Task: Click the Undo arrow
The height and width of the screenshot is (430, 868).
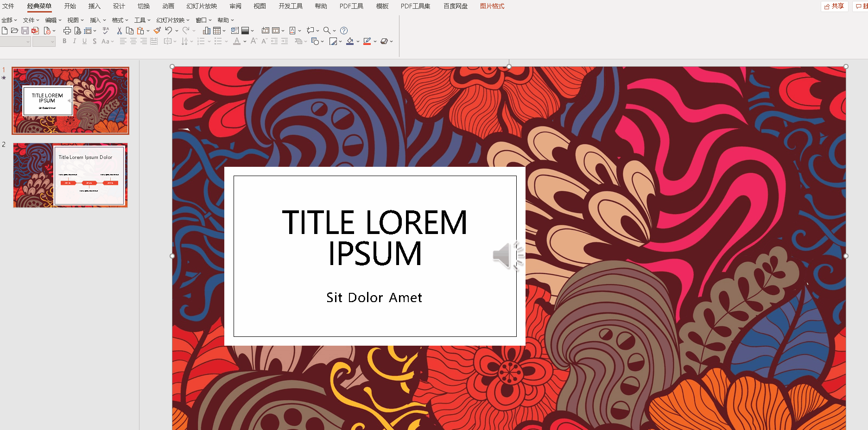Action: tap(169, 31)
